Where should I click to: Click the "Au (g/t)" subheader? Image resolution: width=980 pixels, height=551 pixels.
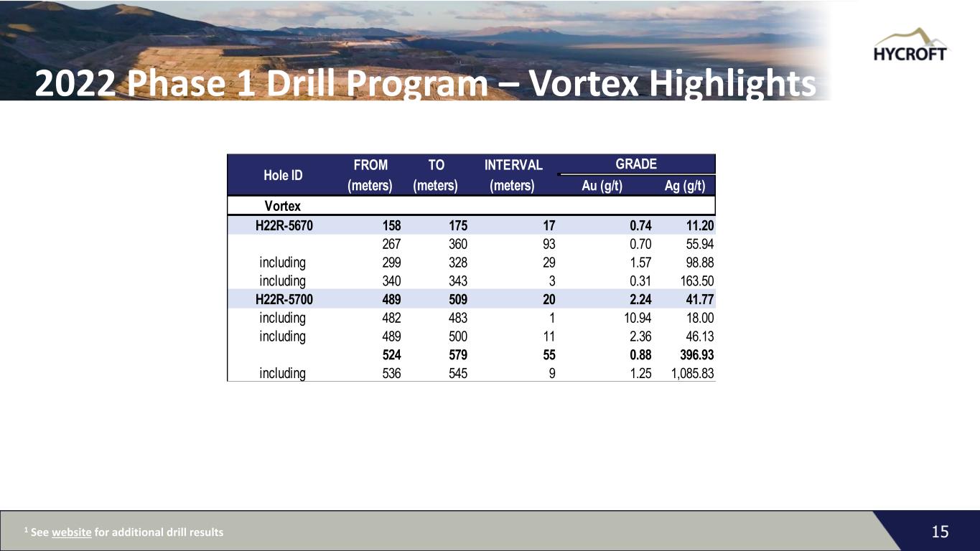pos(602,186)
